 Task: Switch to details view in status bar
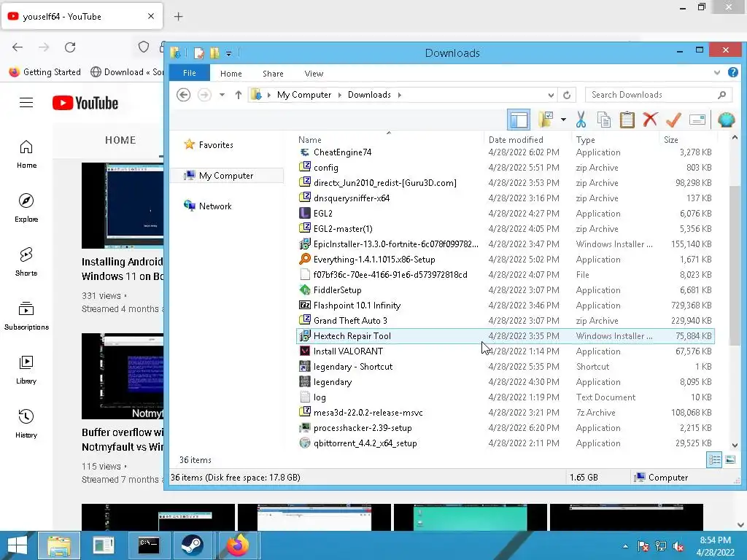click(x=714, y=459)
